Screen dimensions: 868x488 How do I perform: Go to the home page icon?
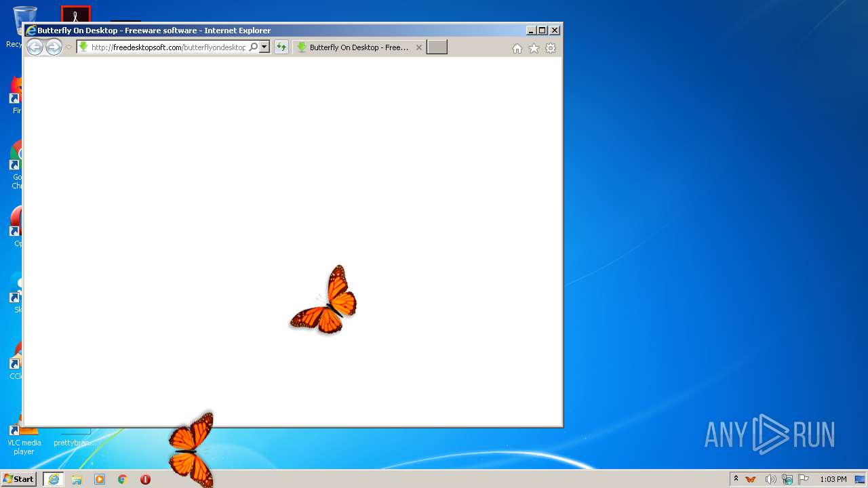pyautogui.click(x=517, y=48)
